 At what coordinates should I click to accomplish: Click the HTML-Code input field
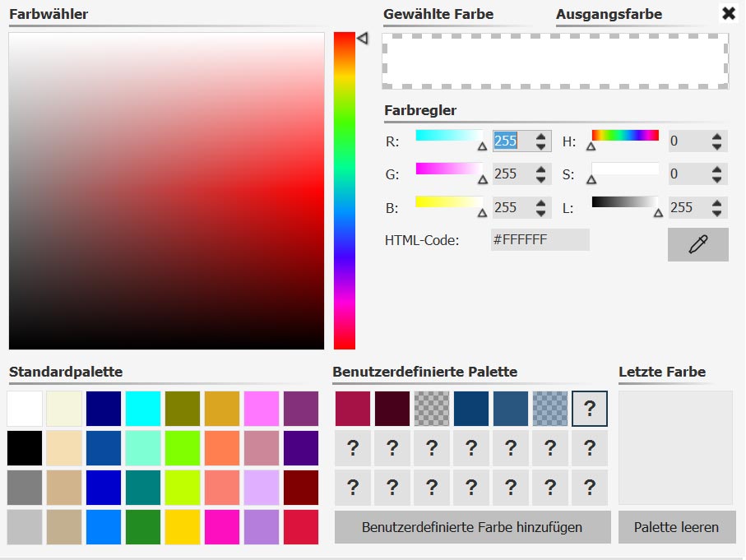pyautogui.click(x=540, y=239)
